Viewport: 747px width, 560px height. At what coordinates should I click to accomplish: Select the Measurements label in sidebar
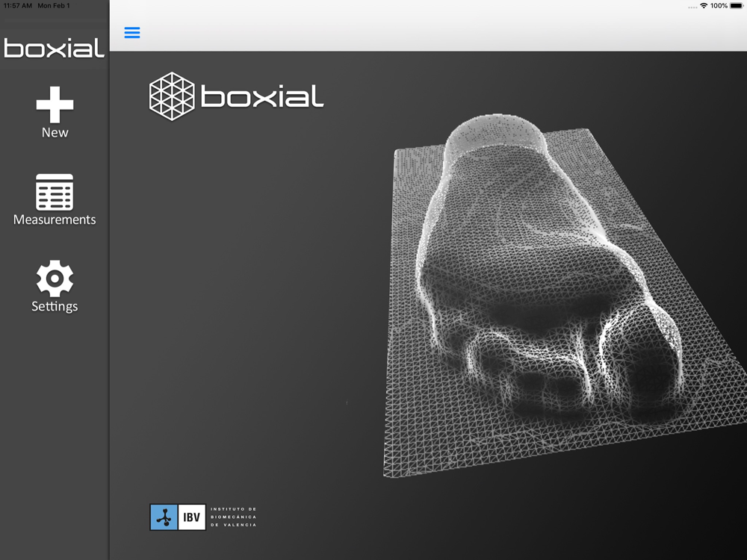(x=55, y=220)
